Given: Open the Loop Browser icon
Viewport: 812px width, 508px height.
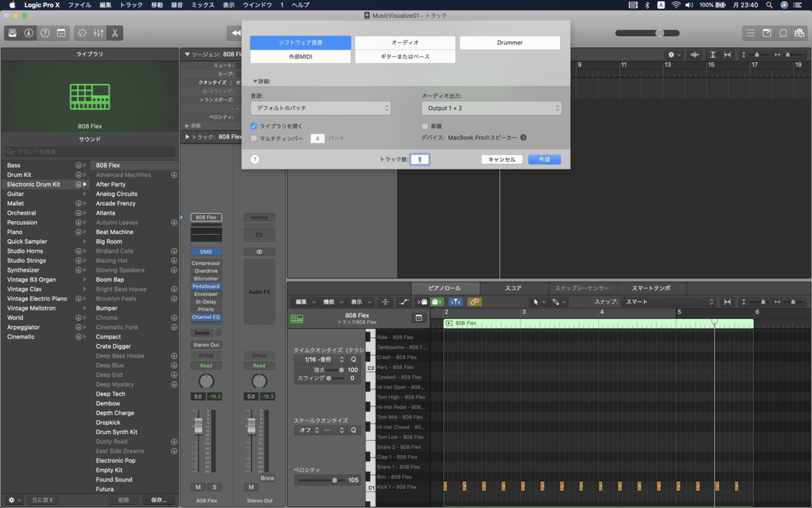Looking at the screenshot, I should coord(784,33).
